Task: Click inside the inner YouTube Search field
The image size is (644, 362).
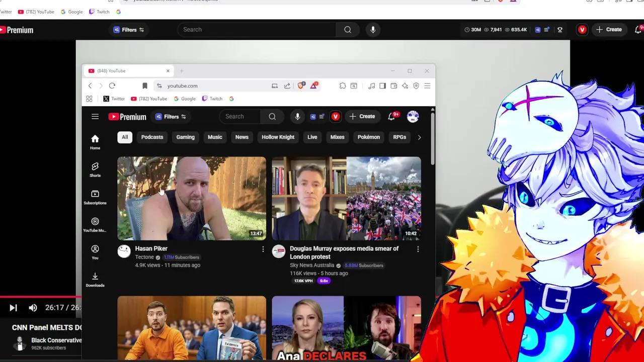Action: pyautogui.click(x=240, y=117)
